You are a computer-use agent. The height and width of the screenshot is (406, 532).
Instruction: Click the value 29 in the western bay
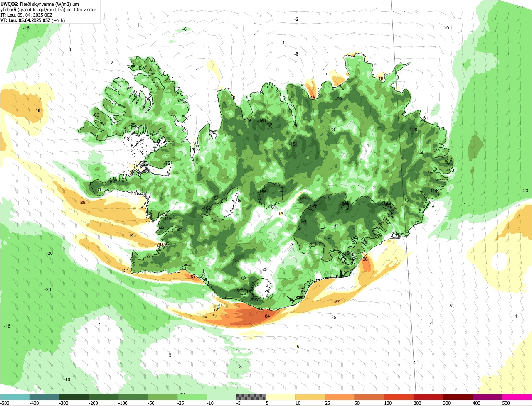tap(83, 202)
